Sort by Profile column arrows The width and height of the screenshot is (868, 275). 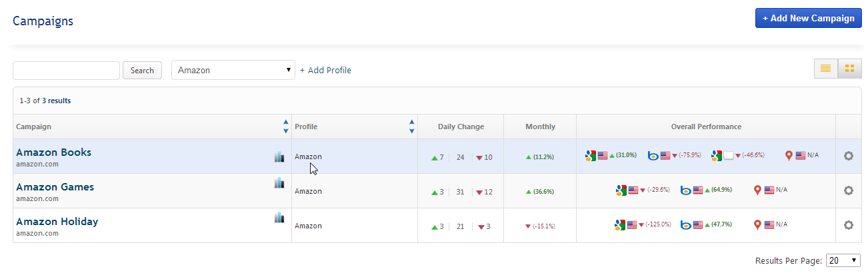(x=412, y=127)
